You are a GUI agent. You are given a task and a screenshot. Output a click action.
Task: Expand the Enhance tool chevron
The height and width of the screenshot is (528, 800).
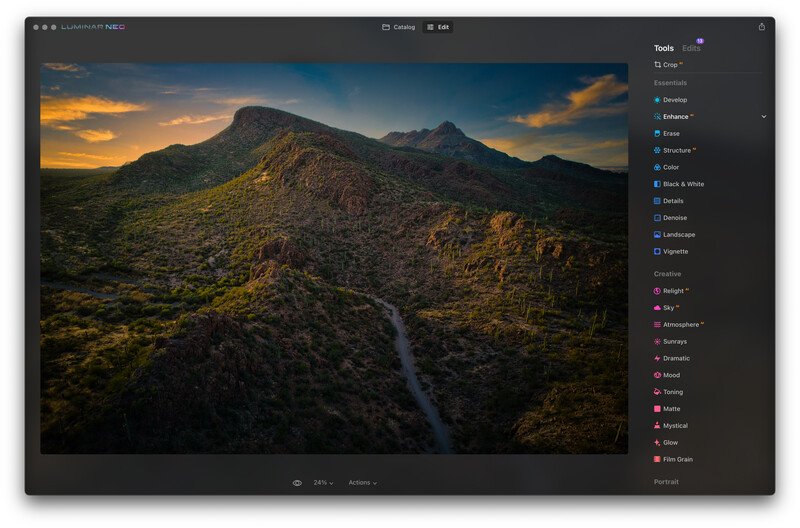pyautogui.click(x=764, y=116)
